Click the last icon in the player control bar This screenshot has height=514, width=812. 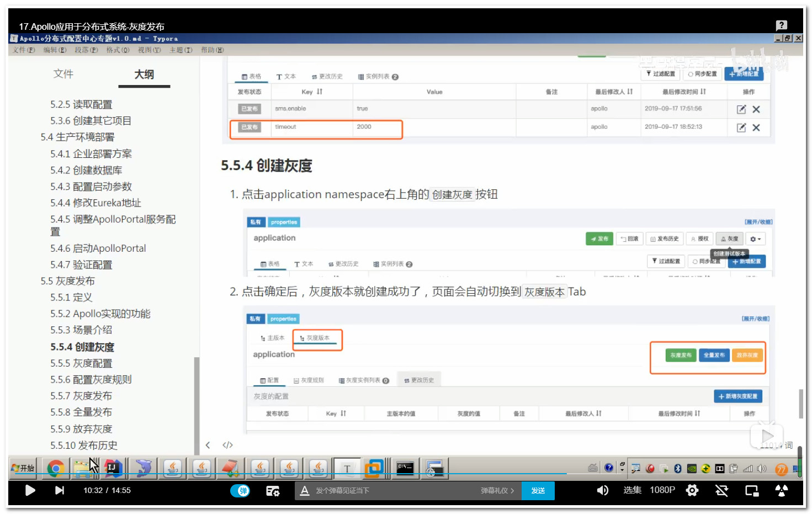pos(782,490)
